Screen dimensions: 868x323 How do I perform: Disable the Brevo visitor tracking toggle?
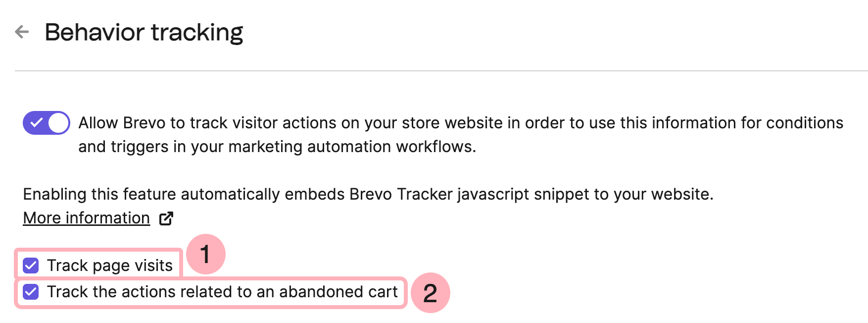[x=46, y=123]
